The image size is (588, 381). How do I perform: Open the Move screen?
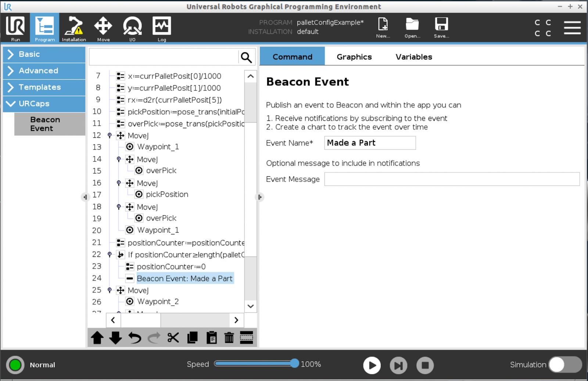click(103, 28)
